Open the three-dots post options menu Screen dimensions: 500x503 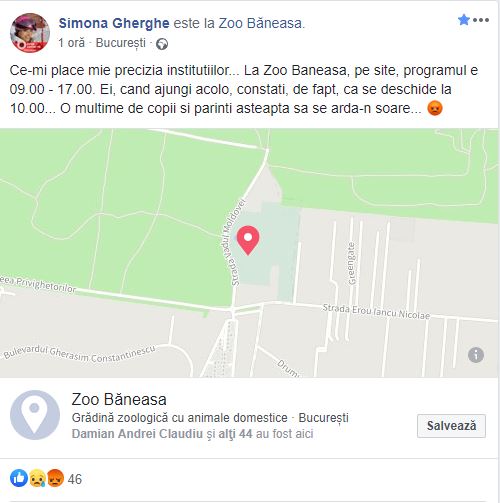point(481,20)
